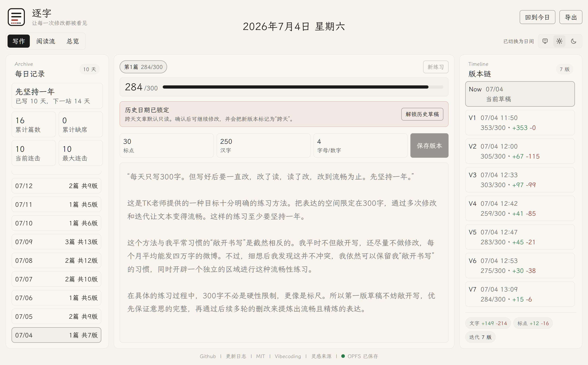The image size is (588, 365).
Task: Select version V4 at 12:42
Action: [520, 208]
